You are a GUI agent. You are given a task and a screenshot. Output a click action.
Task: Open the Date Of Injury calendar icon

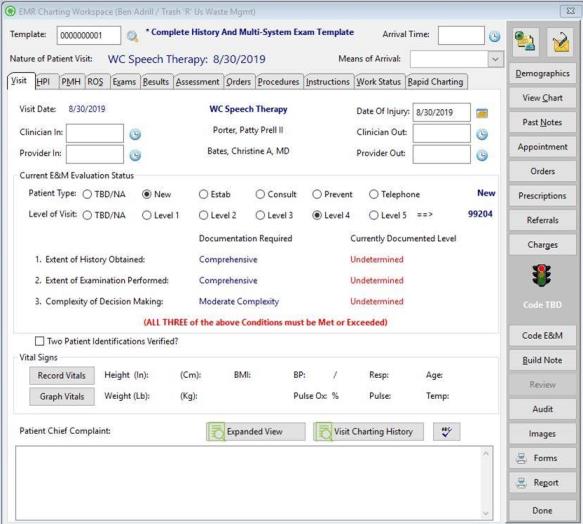(482, 113)
